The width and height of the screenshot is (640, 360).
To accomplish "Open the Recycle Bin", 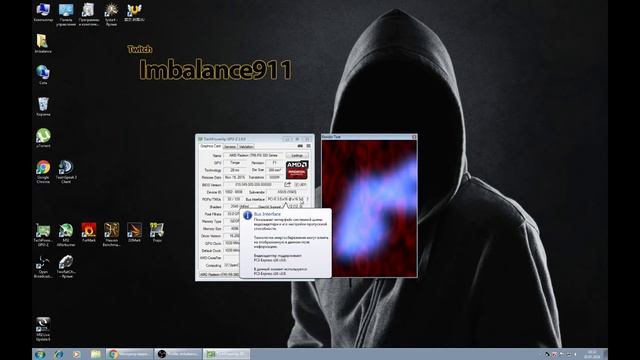I will pos(43,107).
